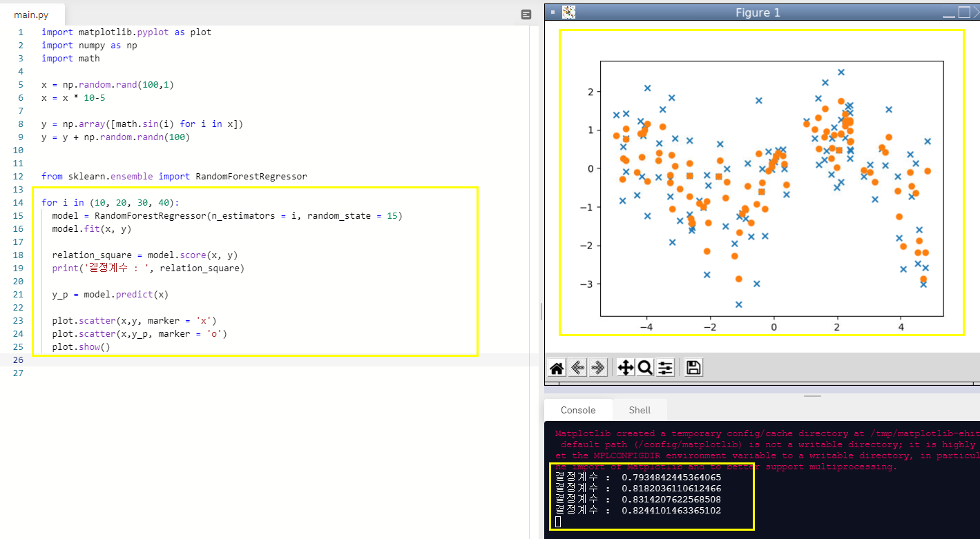
Task: Click the matplotlib icon in Figure 1 title bar
Action: point(569,12)
